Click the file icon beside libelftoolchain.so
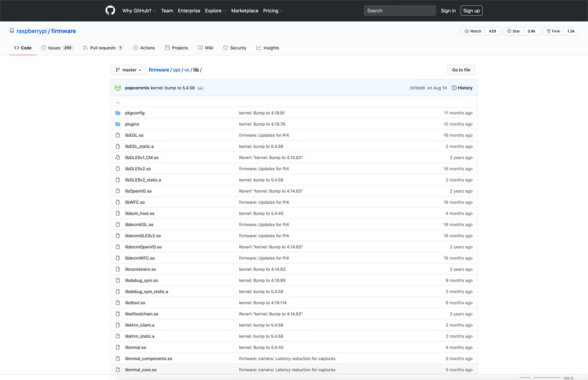588x380 pixels. pyautogui.click(x=118, y=314)
